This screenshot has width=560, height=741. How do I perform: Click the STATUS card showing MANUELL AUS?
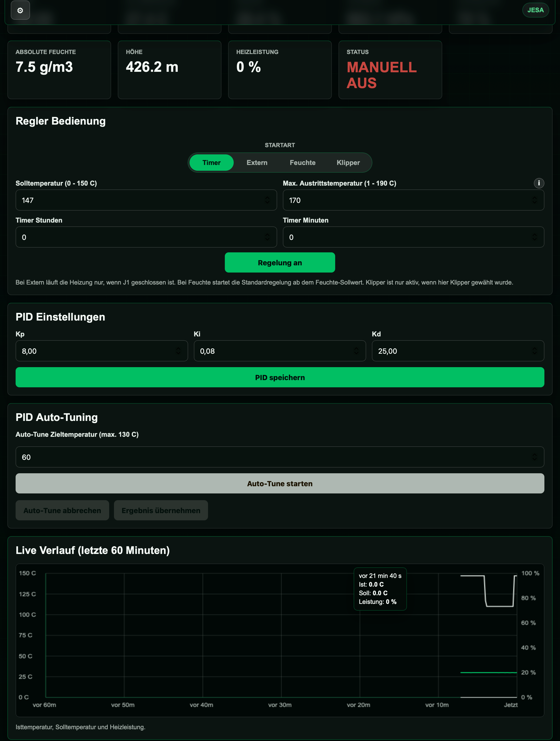[390, 70]
